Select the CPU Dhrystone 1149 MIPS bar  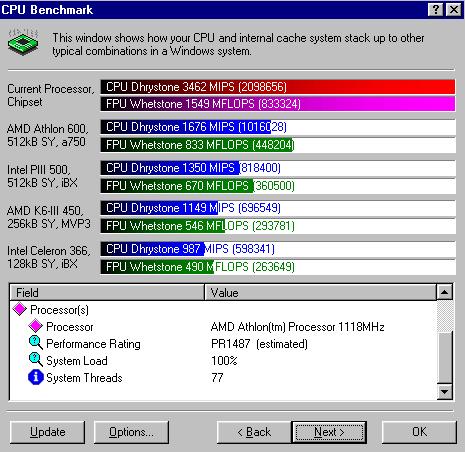(x=278, y=208)
